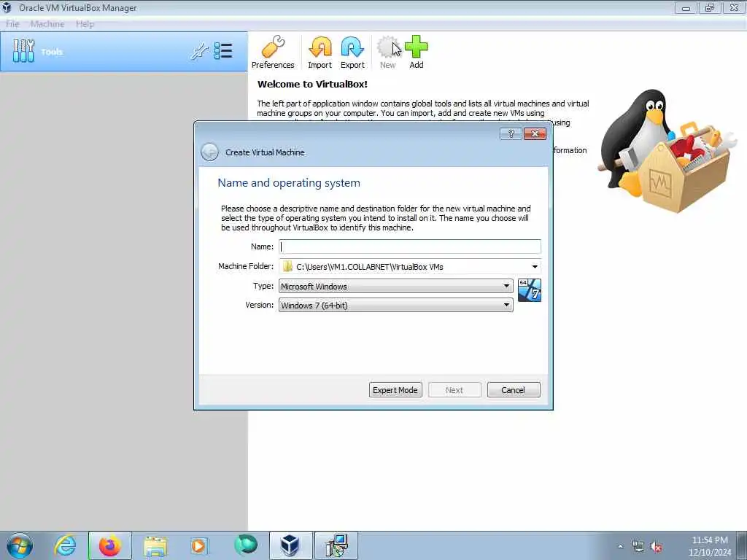
Task: Open Firefox from the taskbar
Action: tap(109, 545)
